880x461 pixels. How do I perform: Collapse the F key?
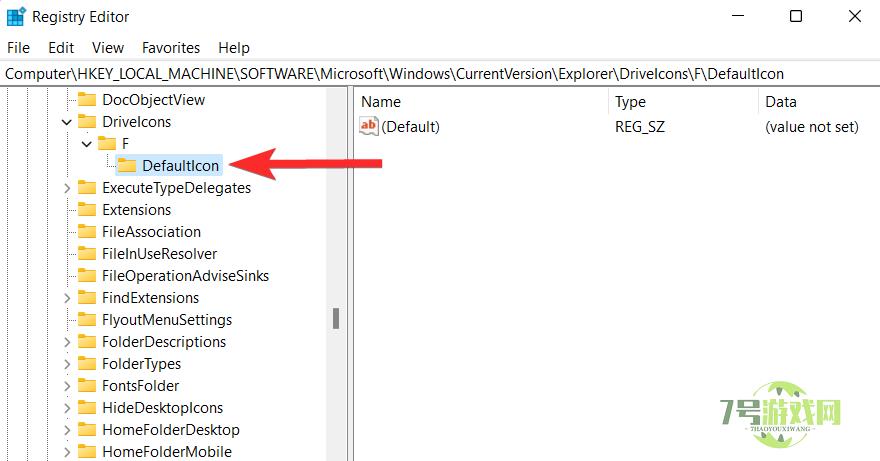[x=86, y=144]
